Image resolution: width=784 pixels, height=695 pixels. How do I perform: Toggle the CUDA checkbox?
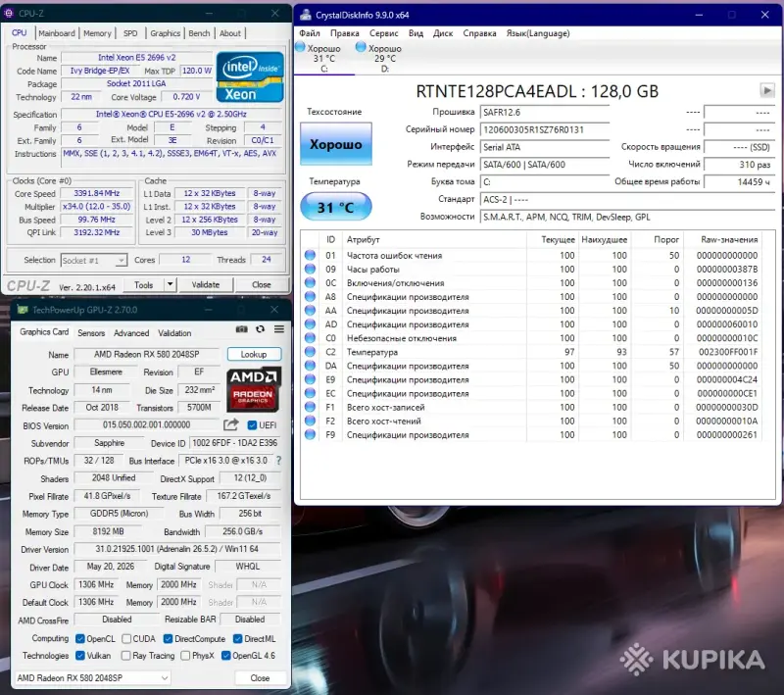coord(126,638)
